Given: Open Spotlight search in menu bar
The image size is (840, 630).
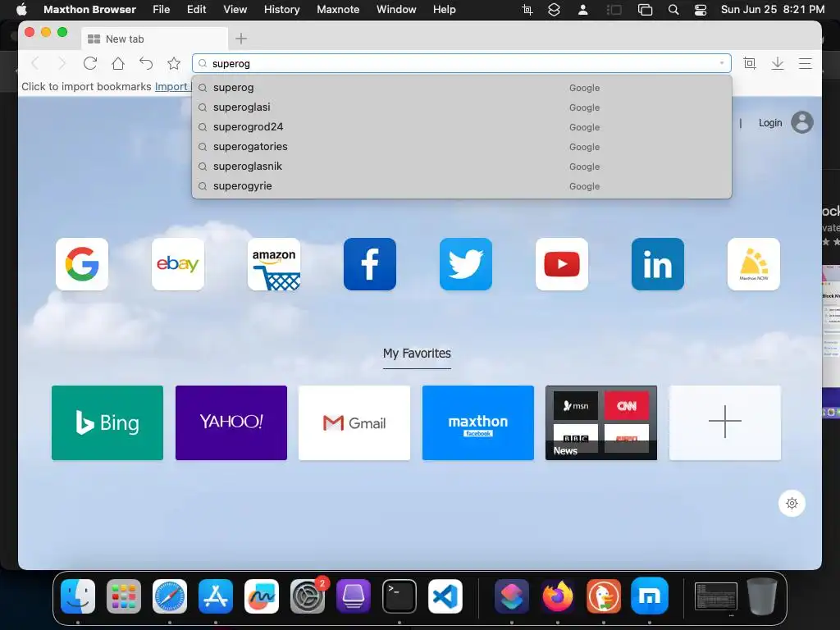Looking at the screenshot, I should point(673,10).
